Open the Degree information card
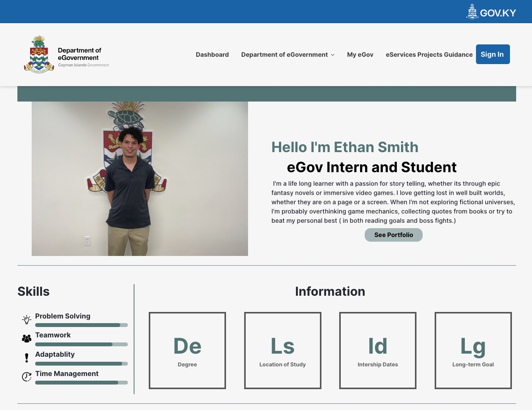The width and height of the screenshot is (532, 410). coord(187,351)
